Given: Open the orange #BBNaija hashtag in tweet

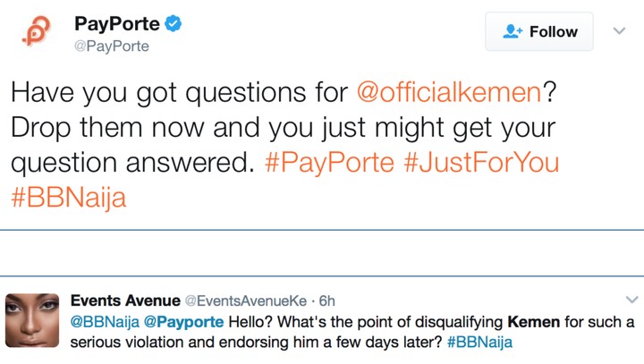Looking at the screenshot, I should click(68, 198).
